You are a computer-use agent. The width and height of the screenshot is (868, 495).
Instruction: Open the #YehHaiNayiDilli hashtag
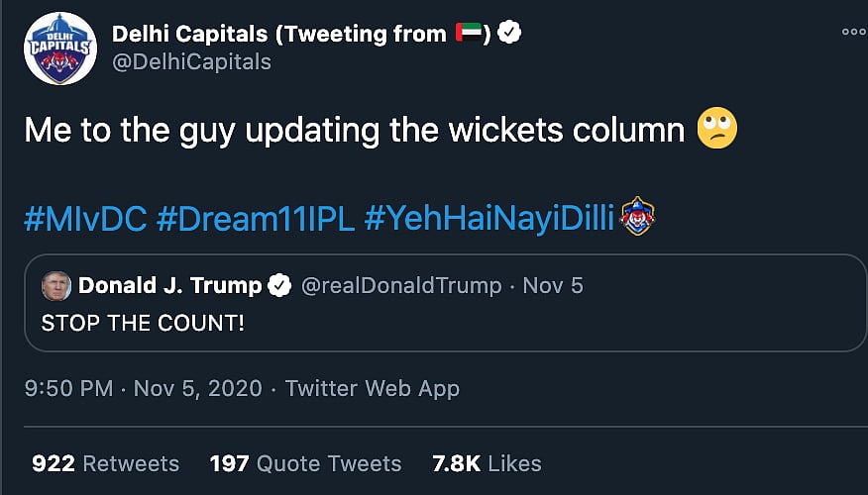[x=489, y=219]
